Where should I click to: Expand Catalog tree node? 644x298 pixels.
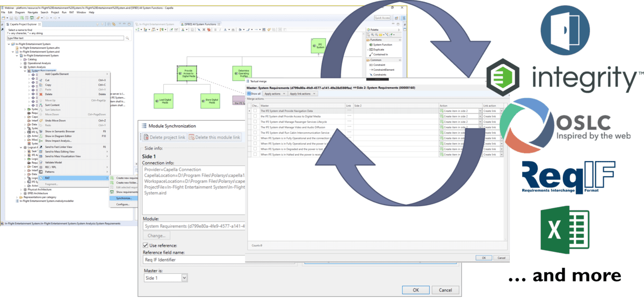coord(22,59)
